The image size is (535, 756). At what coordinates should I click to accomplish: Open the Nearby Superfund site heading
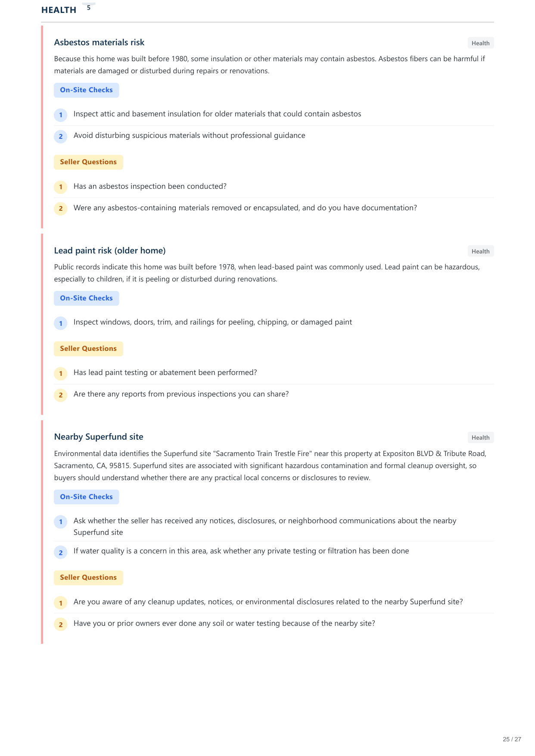[99, 437]
